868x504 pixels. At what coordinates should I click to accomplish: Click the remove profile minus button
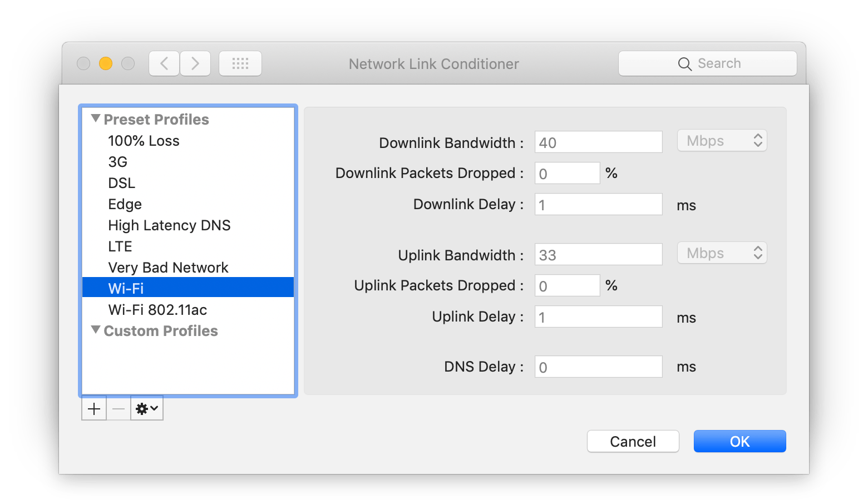(119, 409)
